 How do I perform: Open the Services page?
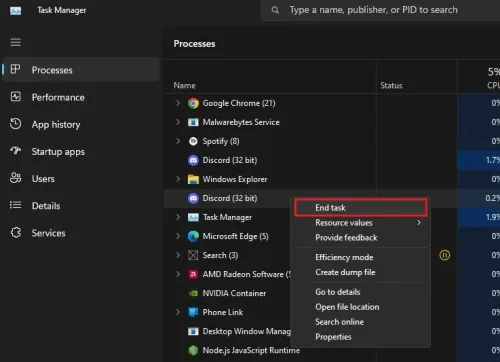coord(81,233)
